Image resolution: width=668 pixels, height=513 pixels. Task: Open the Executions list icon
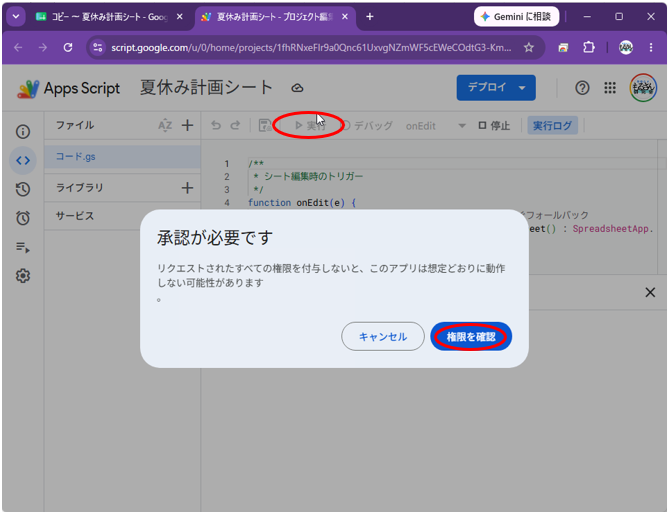coord(23,247)
